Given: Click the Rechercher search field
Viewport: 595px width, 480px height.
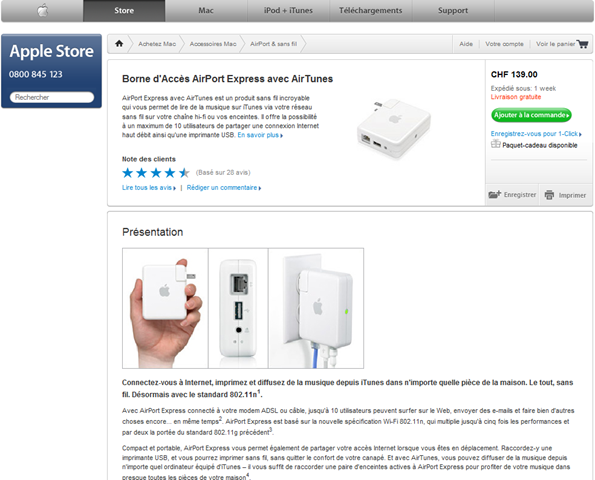Looking at the screenshot, I should pyautogui.click(x=52, y=97).
